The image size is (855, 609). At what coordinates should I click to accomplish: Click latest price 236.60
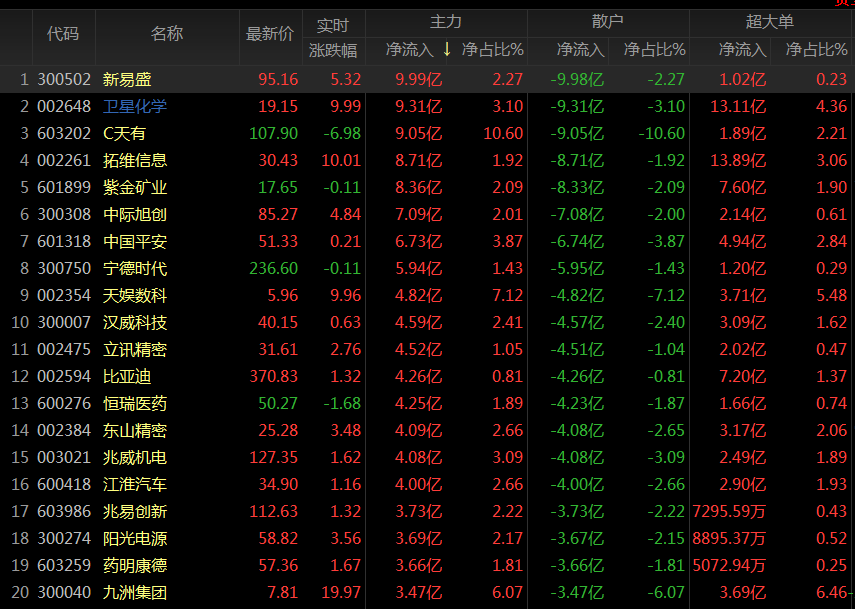click(274, 268)
